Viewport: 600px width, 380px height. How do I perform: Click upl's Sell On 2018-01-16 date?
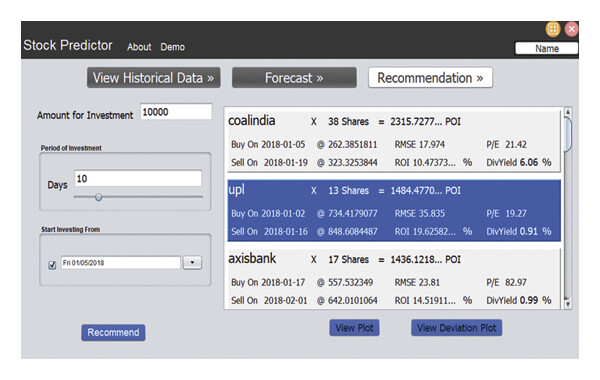tap(286, 232)
